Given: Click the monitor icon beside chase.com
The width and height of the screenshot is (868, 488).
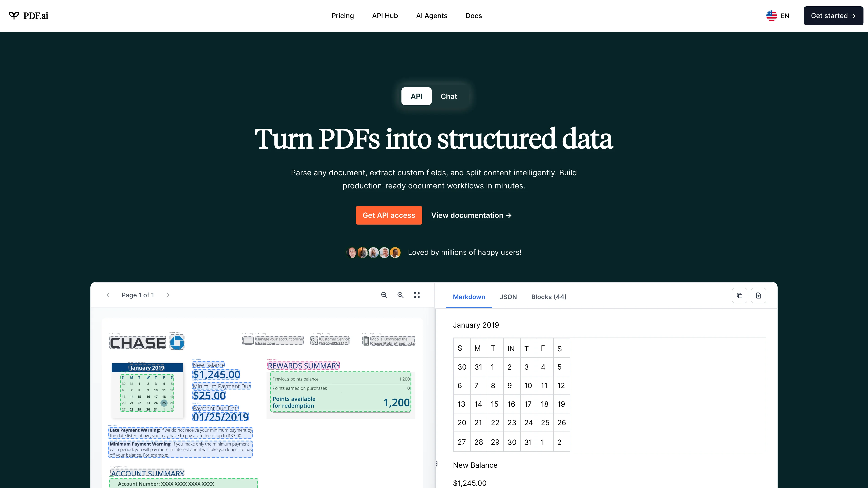Looking at the screenshot, I should click(248, 341).
